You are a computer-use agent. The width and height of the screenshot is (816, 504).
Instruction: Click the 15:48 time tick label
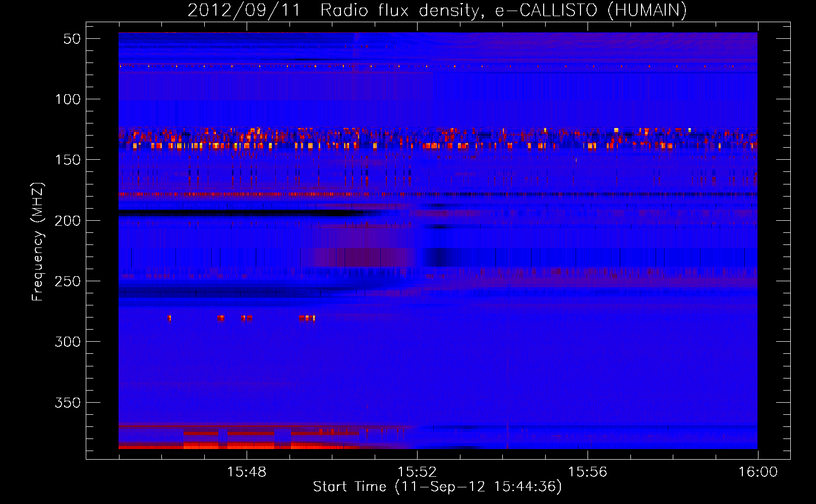247,472
